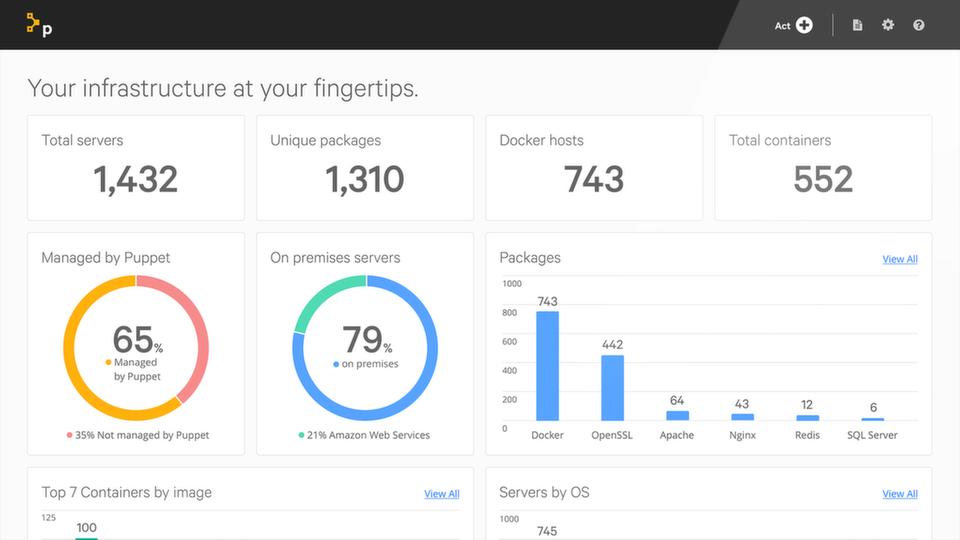Click the Puppet logo in header
The width and height of the screenshot is (960, 540).
[39, 25]
